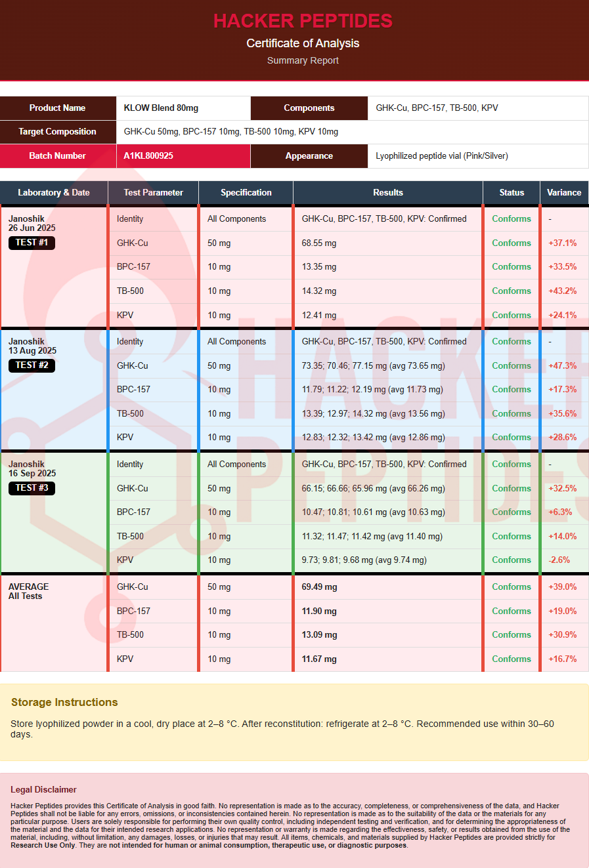
Task: Click variance value '+47.3%'
Action: click(563, 366)
